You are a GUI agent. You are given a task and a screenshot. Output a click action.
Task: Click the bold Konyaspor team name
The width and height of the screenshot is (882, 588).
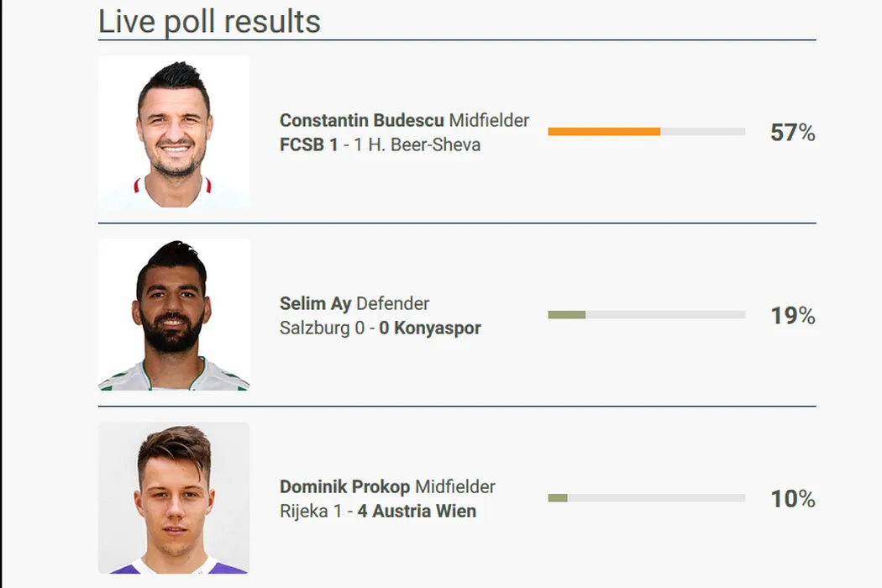(437, 328)
